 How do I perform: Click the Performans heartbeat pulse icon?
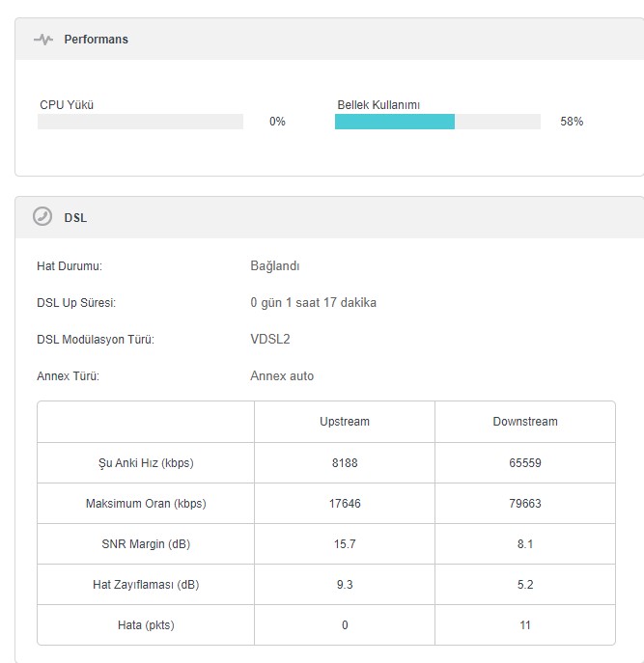[43, 40]
